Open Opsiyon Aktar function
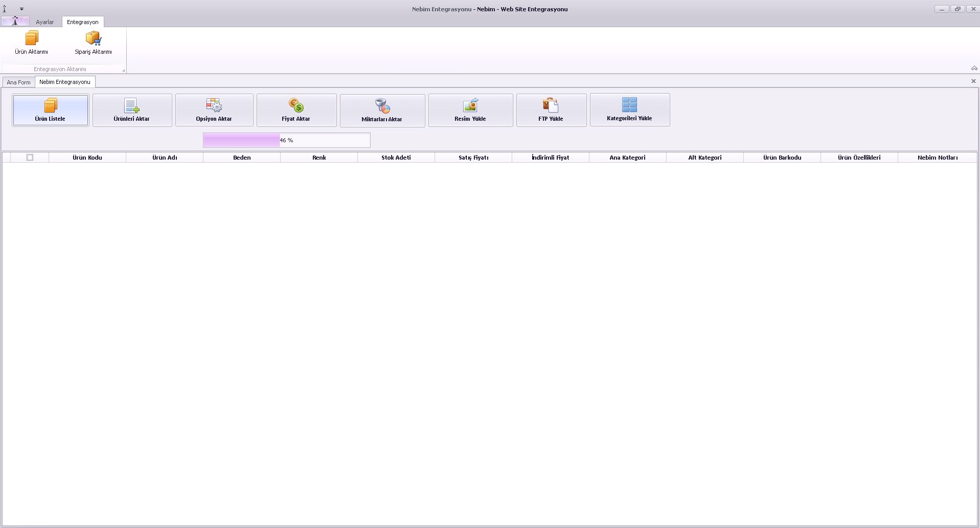This screenshot has height=528, width=980. click(214, 110)
